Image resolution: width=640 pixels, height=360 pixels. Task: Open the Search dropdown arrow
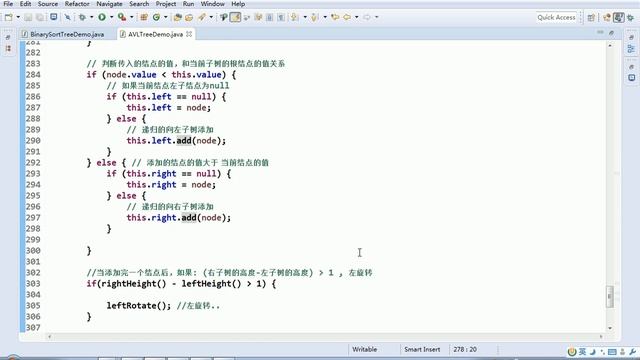point(211,17)
